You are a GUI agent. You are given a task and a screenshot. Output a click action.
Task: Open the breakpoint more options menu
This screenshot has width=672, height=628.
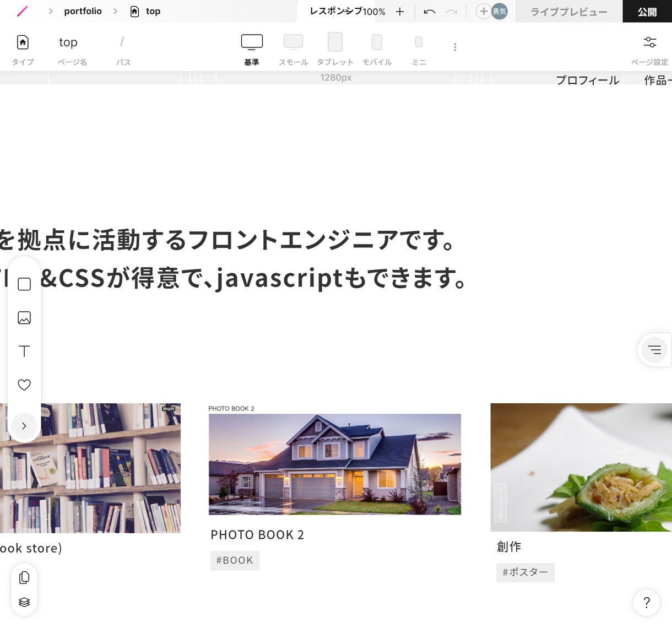click(x=455, y=47)
